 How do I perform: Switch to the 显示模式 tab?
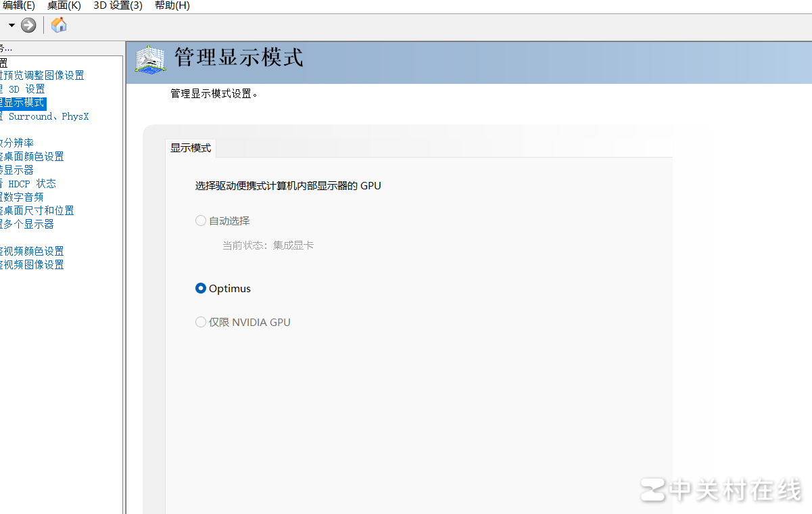point(191,147)
